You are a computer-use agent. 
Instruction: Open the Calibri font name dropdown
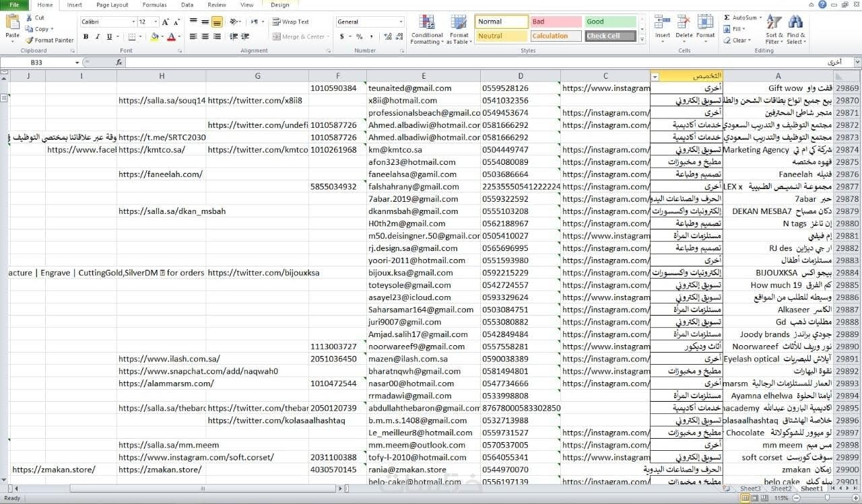[x=133, y=22]
